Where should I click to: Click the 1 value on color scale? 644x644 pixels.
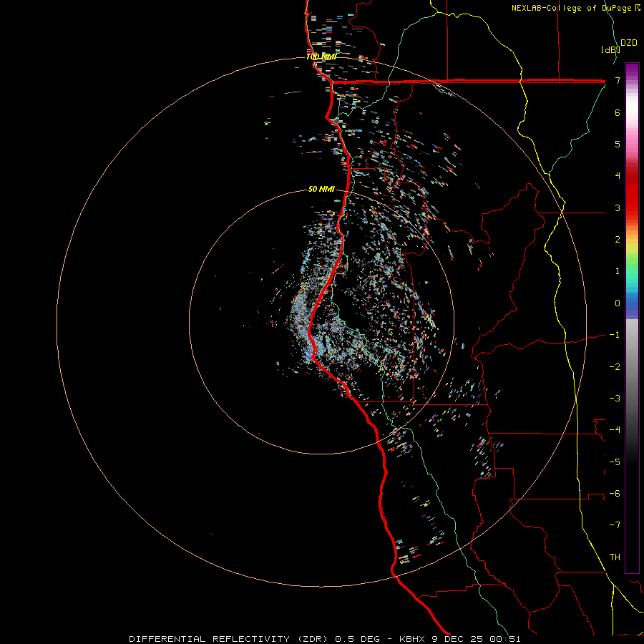618,271
